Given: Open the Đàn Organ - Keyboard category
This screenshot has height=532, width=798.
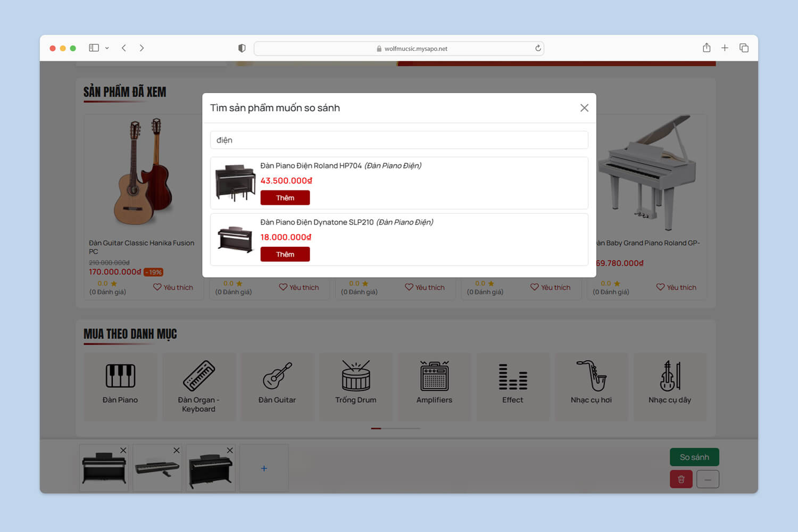Looking at the screenshot, I should (x=198, y=387).
